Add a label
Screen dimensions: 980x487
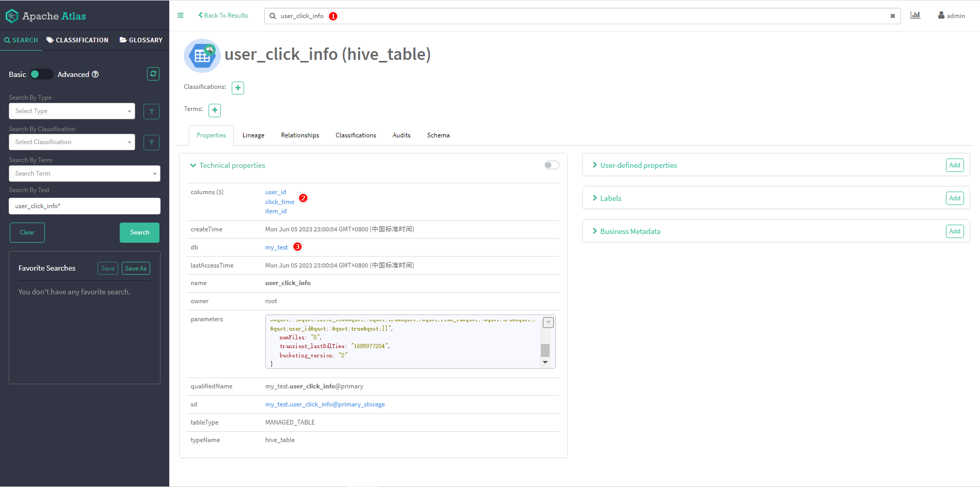tap(955, 198)
